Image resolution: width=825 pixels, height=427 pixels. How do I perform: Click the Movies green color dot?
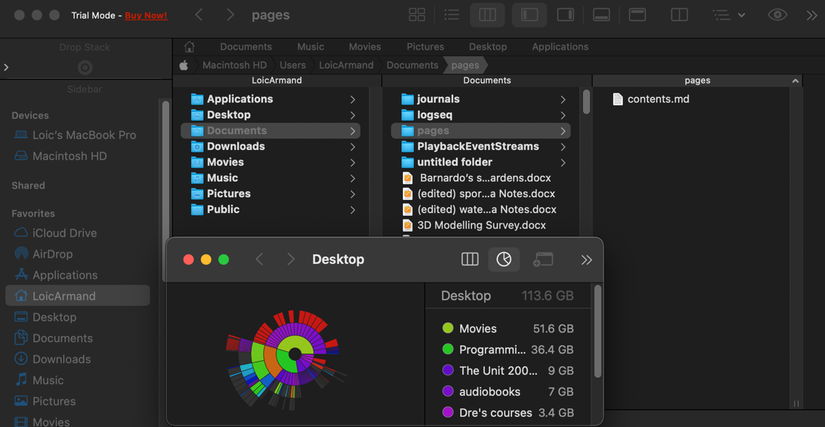point(448,329)
